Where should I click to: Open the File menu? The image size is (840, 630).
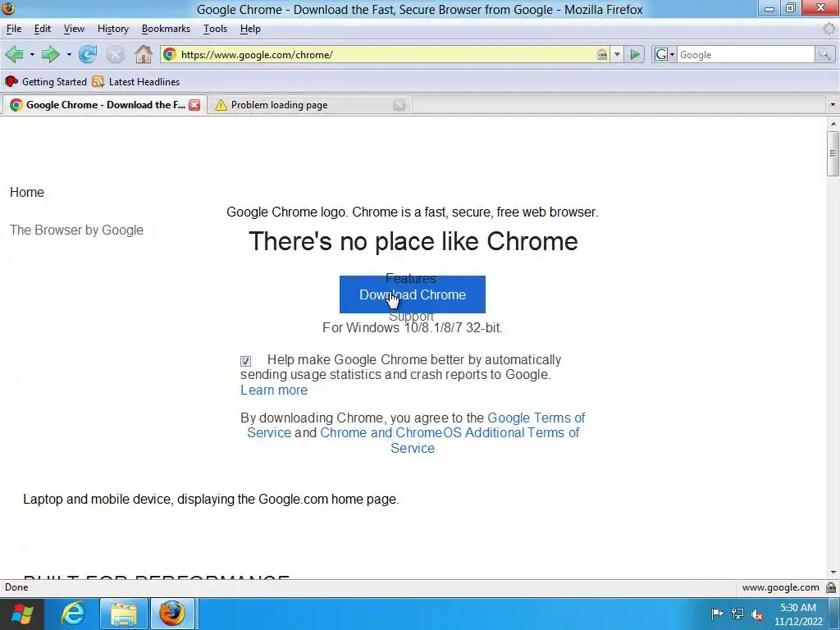(x=14, y=29)
